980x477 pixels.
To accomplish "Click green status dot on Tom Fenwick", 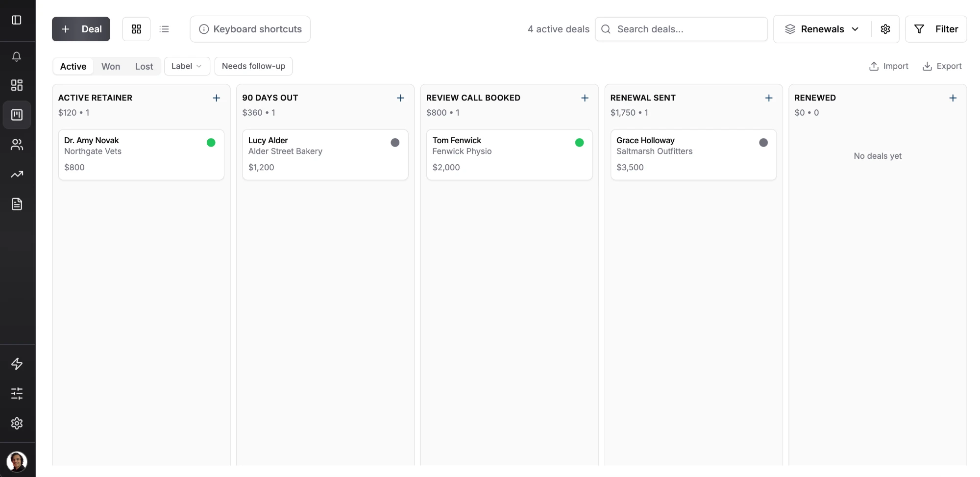I will [579, 143].
